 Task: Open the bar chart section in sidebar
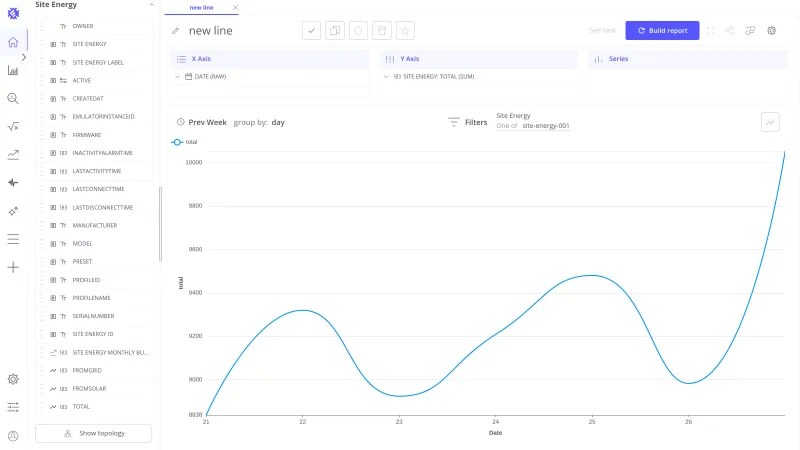tap(13, 70)
